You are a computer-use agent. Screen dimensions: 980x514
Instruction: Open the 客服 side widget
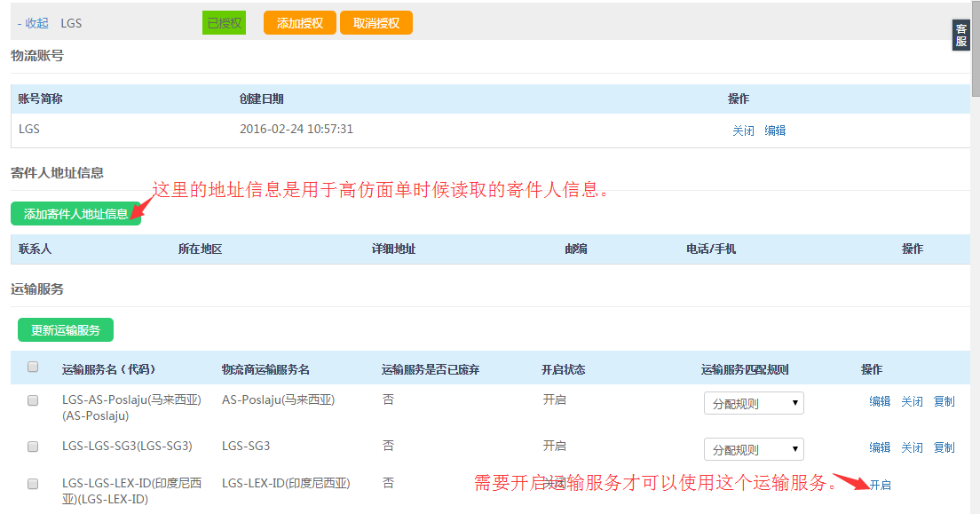960,36
